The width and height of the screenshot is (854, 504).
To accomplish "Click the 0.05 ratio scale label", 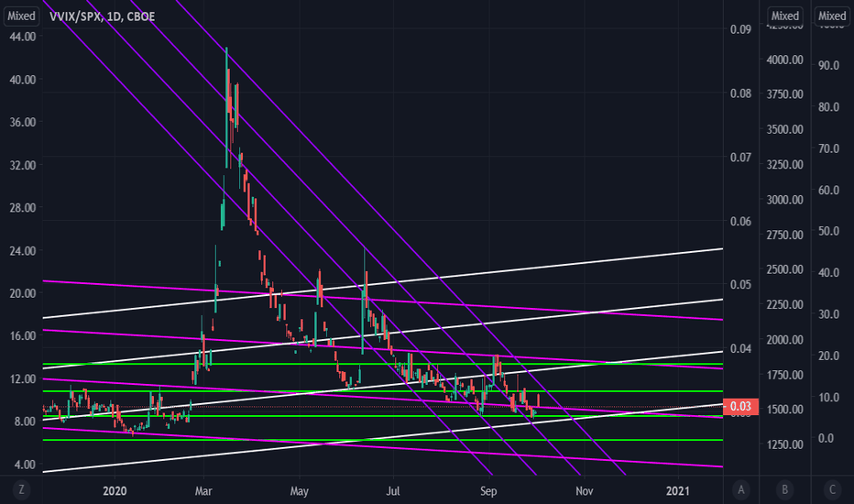I will coord(740,284).
